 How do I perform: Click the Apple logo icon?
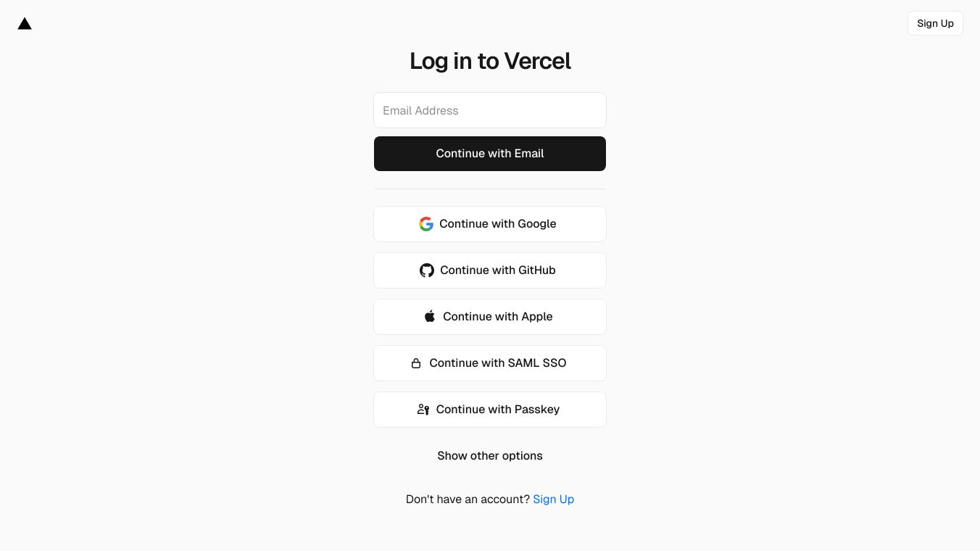[430, 316]
